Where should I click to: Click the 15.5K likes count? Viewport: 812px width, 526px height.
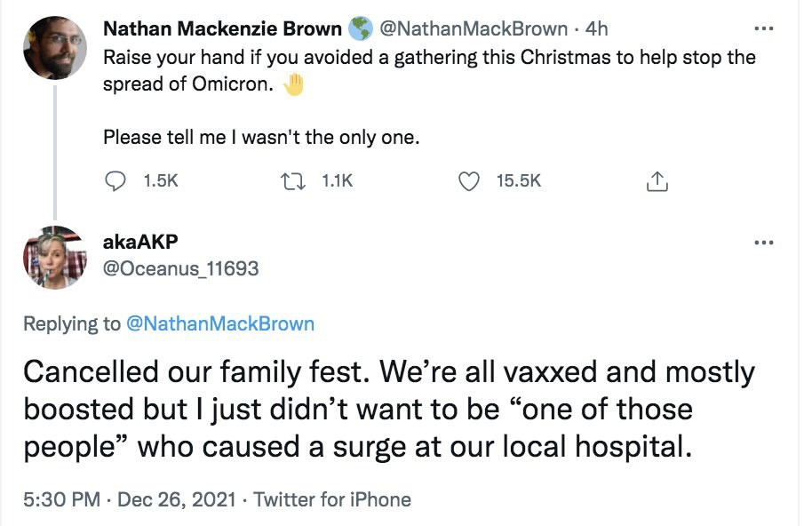pyautogui.click(x=518, y=180)
